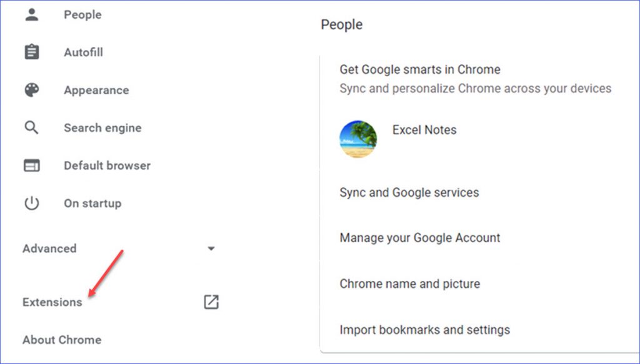This screenshot has width=640, height=364.
Task: Click the Excel Notes profile avatar
Action: (358, 139)
